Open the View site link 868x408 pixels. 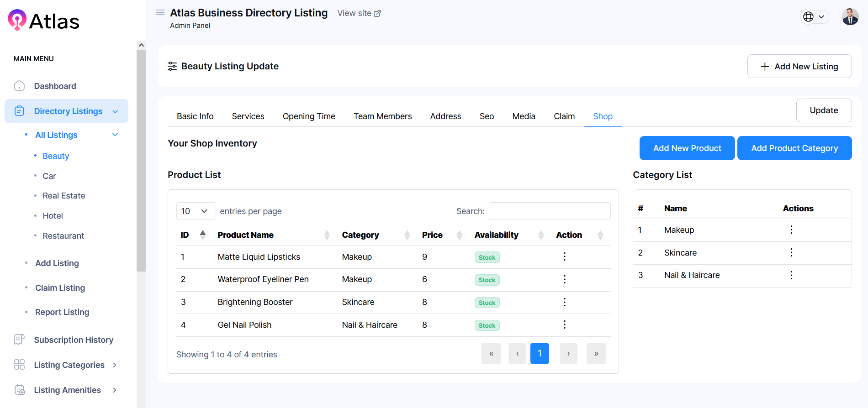pyautogui.click(x=359, y=13)
